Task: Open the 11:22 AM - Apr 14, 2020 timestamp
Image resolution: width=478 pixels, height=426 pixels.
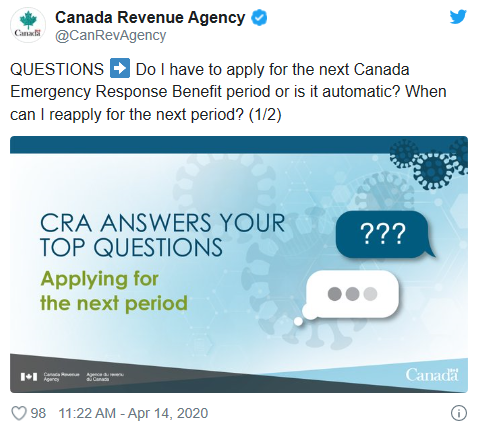Action: click(x=133, y=413)
